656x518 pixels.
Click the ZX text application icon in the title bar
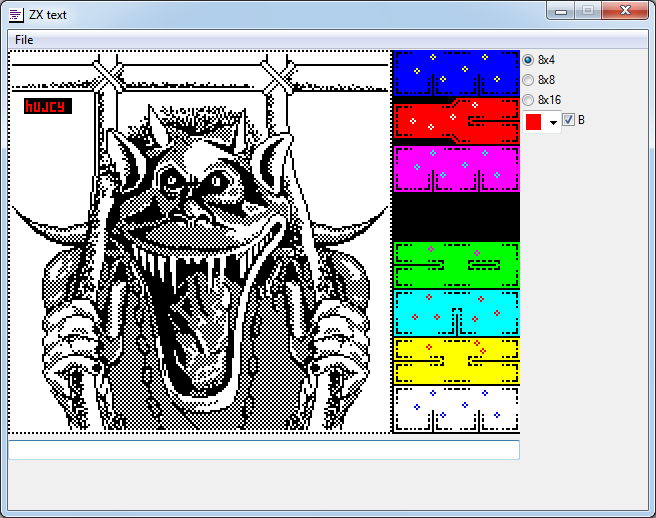(x=16, y=15)
